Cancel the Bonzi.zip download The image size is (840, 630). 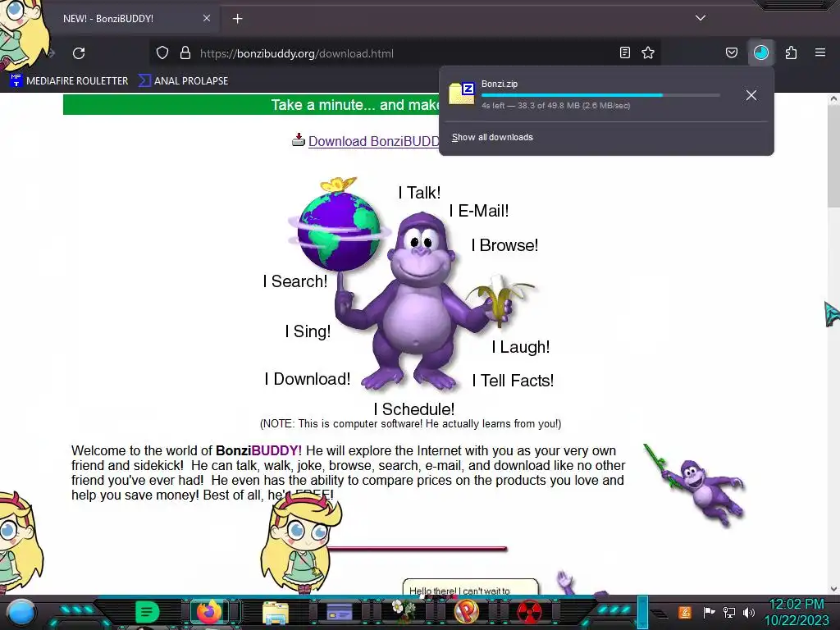[751, 95]
